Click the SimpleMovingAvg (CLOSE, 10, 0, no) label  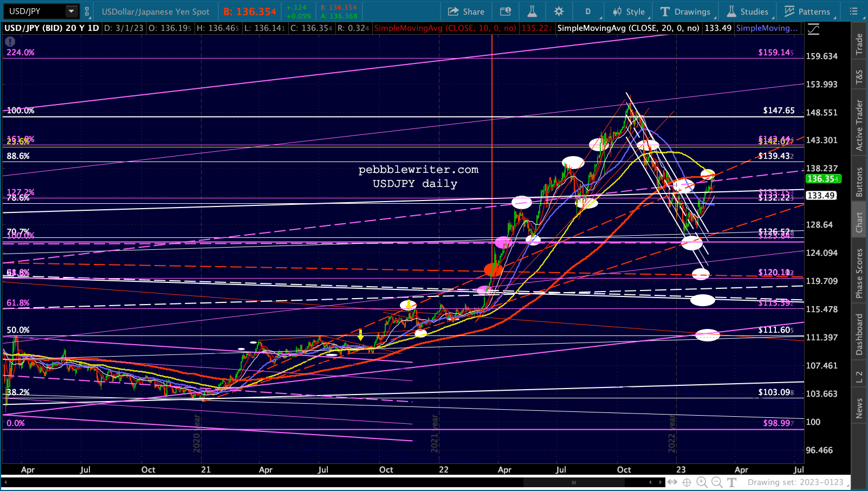tap(445, 28)
